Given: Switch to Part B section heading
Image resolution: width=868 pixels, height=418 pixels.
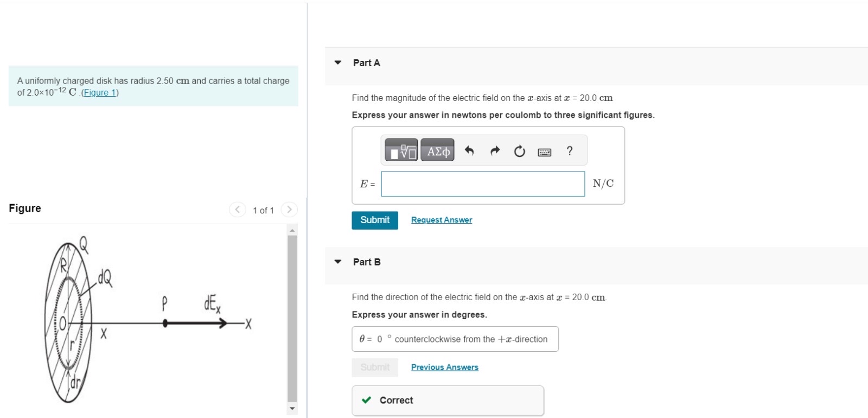Looking at the screenshot, I should click(366, 262).
